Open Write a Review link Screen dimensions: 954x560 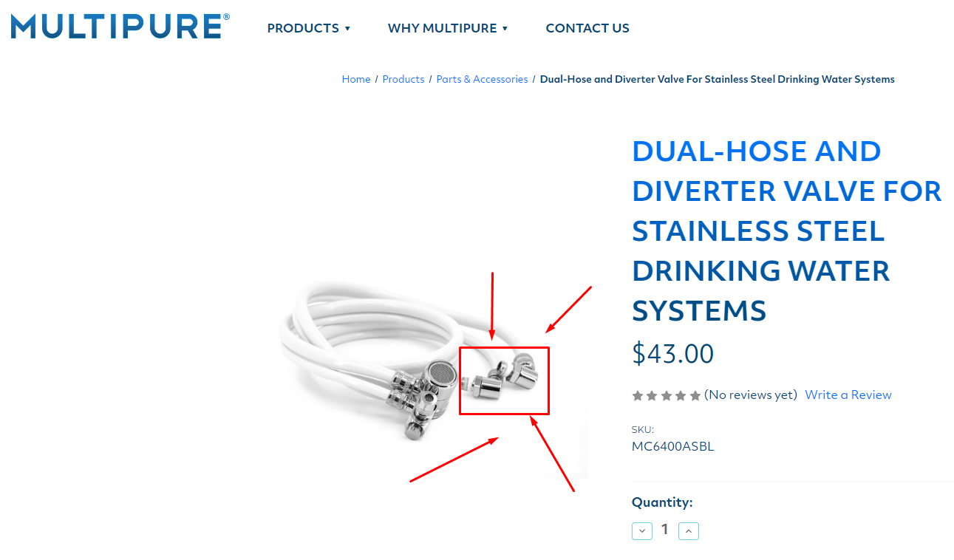(x=848, y=395)
